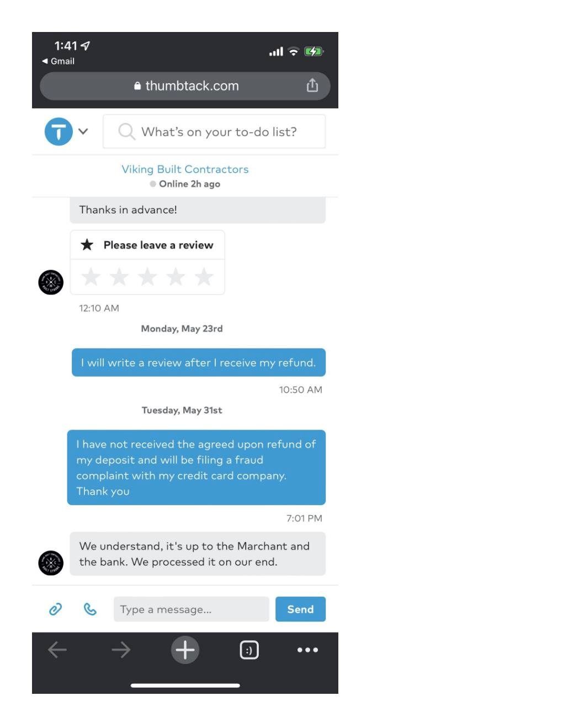563x728 pixels.
Task: Open the browser more options menu
Action: pos(307,650)
